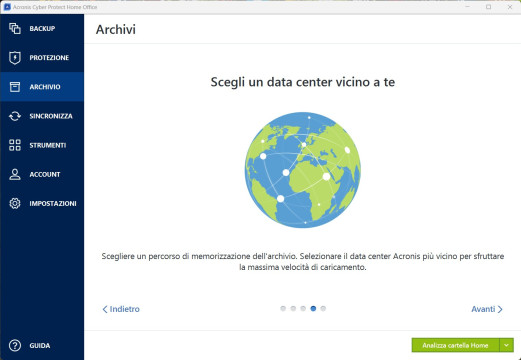Image resolution: width=521 pixels, height=360 pixels.
Task: Minimize the Acronis window
Action: pyautogui.click(x=467, y=7)
